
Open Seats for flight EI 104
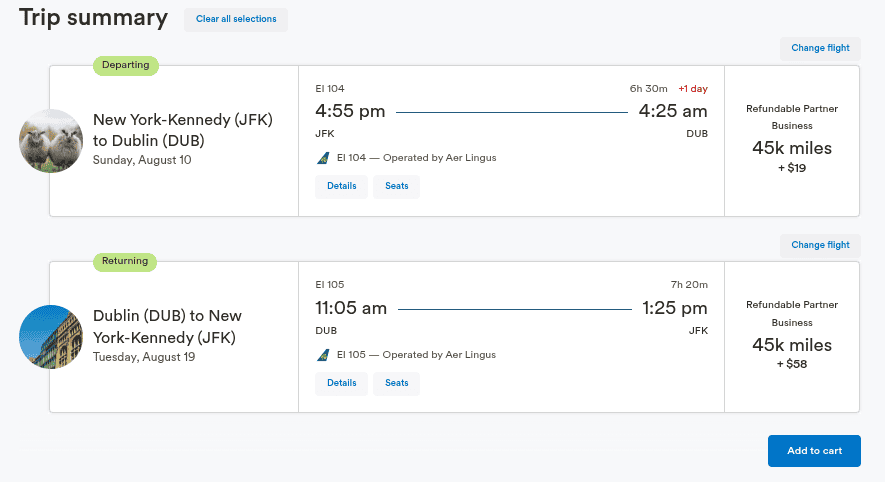point(396,186)
